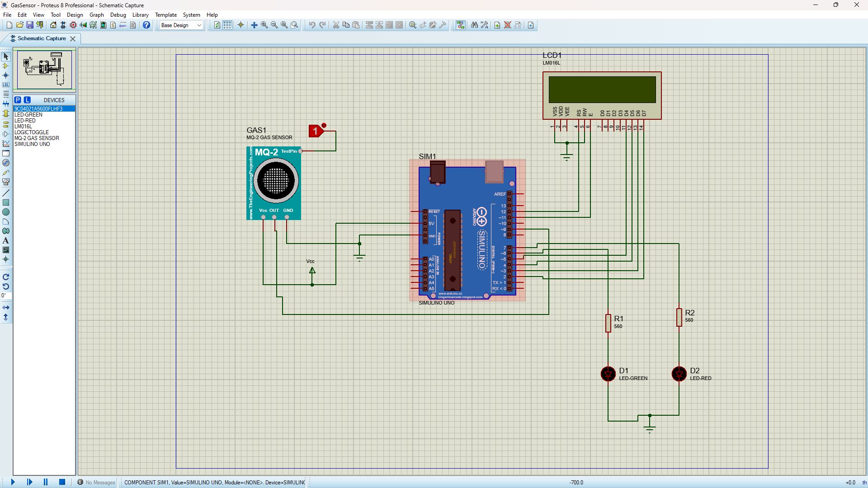Screen dimensions: 868x488
Task: Open PCB Layout via chip icon
Action: click(73, 25)
